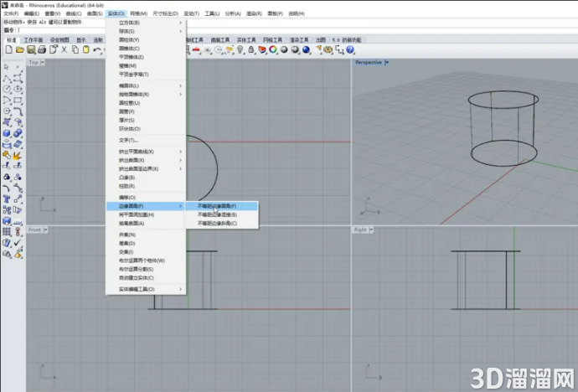Choose 并集(N) boolean union entry

tap(146, 235)
